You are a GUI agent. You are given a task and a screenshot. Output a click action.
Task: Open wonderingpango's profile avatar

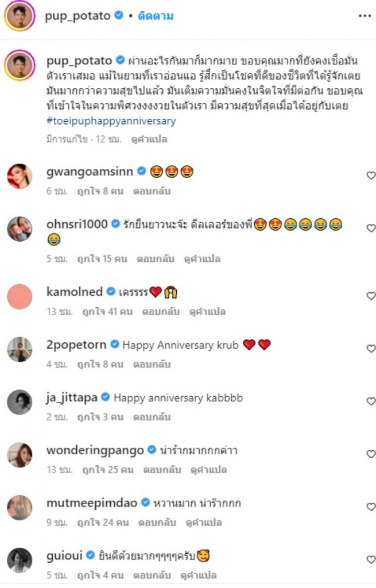pyautogui.click(x=20, y=455)
